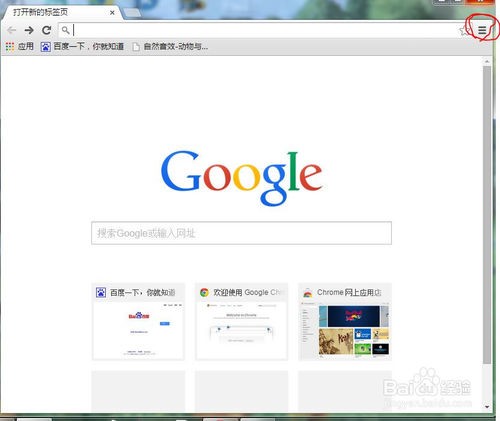Click the address bar search magnifier icon
Viewport: 500px width, 421px height.
(x=66, y=30)
